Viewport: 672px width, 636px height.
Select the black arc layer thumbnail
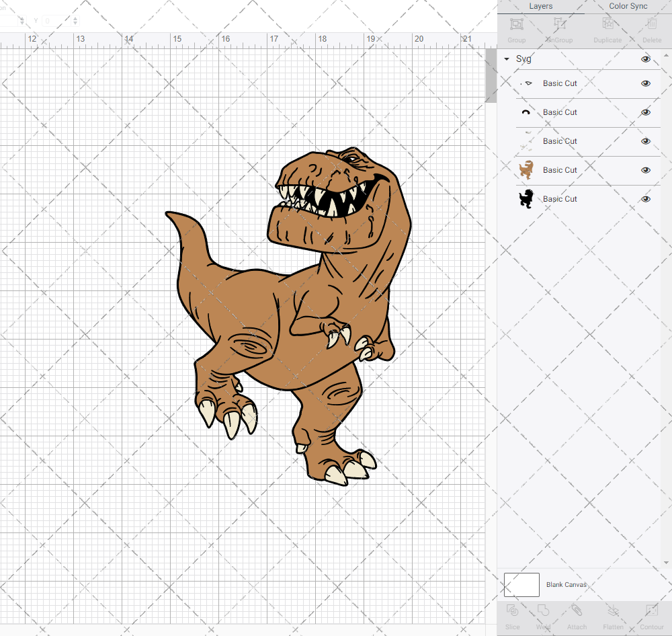point(526,112)
